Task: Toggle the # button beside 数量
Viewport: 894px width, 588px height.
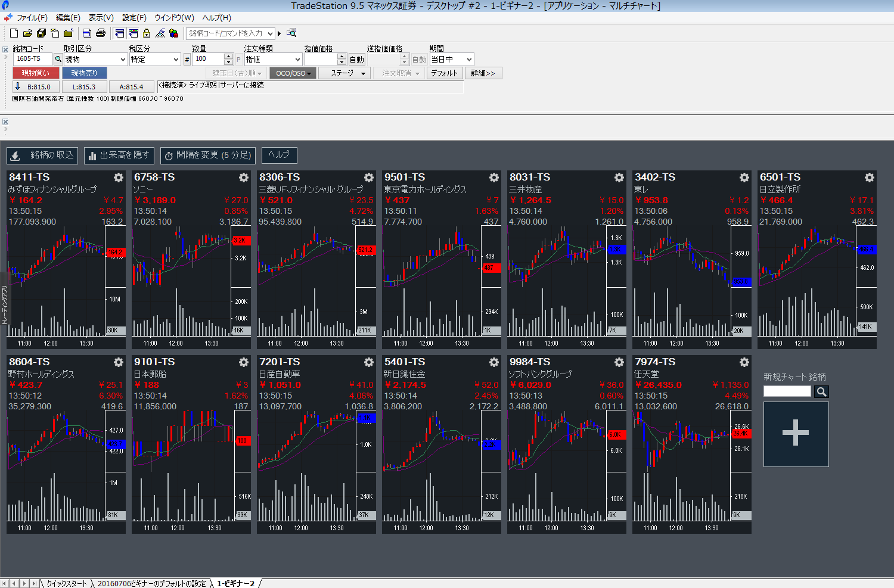Action: click(x=187, y=59)
